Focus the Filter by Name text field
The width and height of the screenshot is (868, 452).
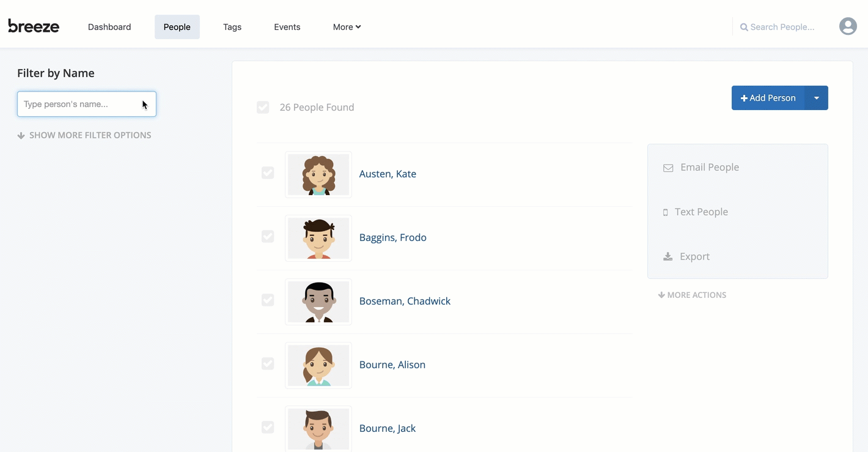87,104
